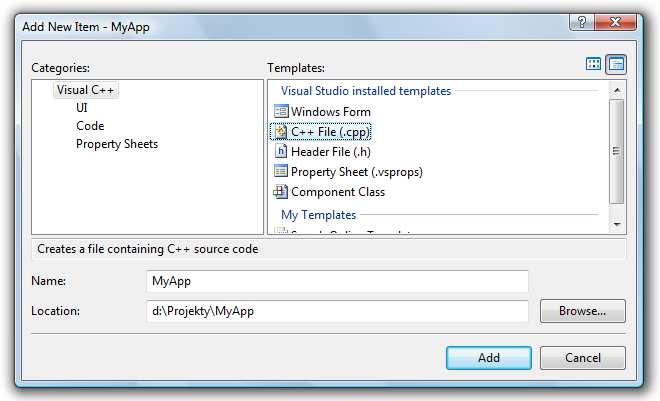
Task: Select the C++ File (.cpp) template icon
Action: (281, 132)
